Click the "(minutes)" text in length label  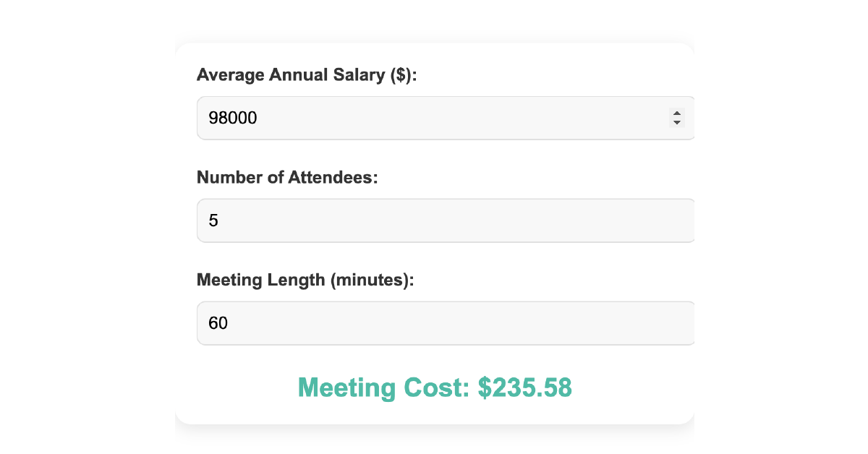coord(372,280)
